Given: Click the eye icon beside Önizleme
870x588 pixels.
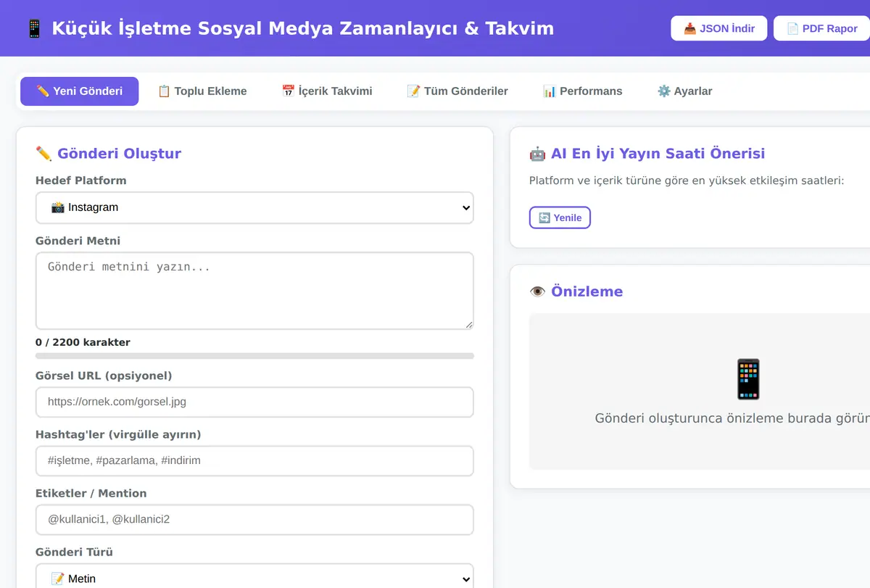Looking at the screenshot, I should point(537,291).
